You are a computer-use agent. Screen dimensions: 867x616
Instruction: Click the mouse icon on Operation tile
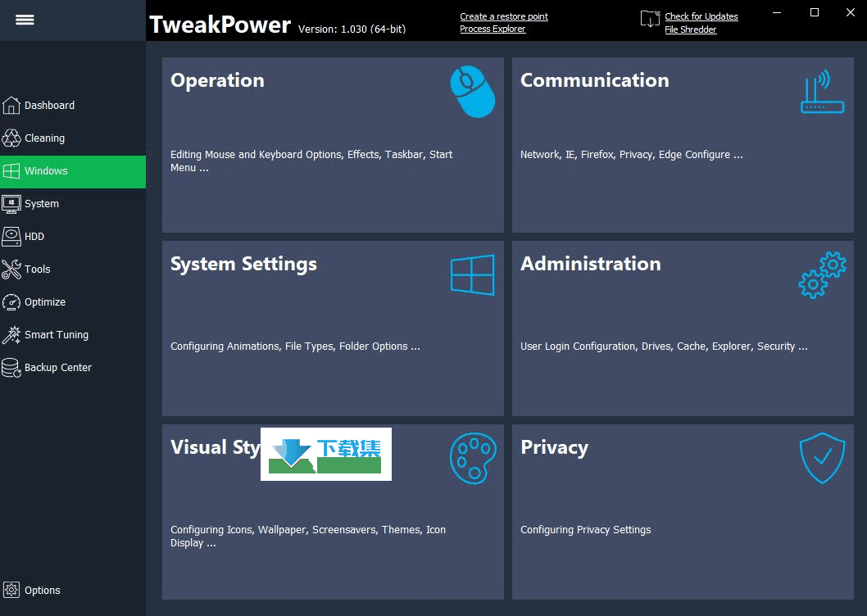[x=472, y=92]
